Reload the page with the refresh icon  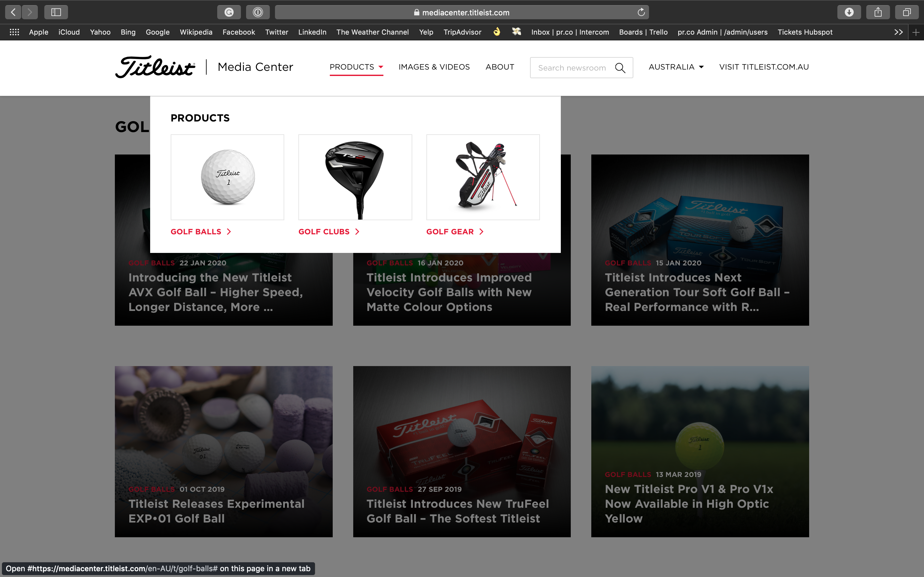[x=641, y=12]
